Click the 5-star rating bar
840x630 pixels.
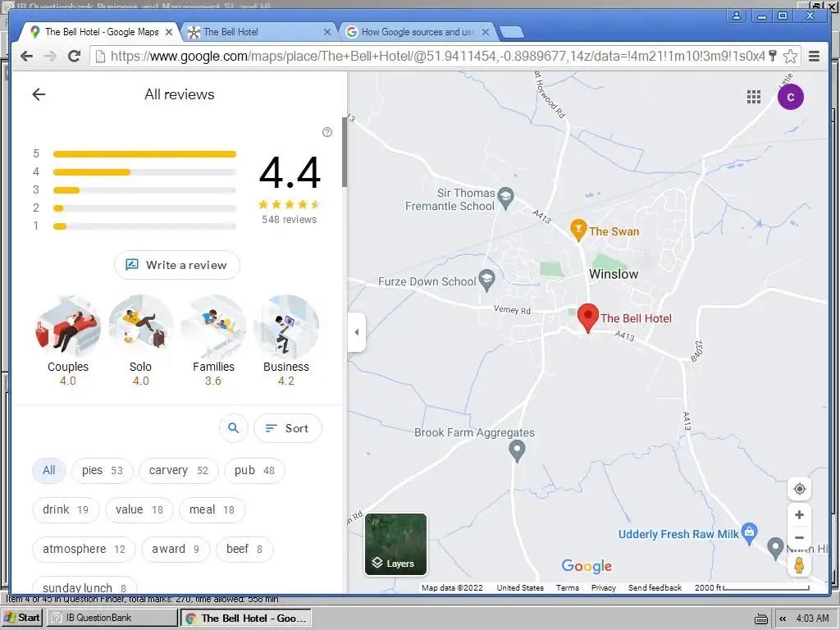point(144,154)
